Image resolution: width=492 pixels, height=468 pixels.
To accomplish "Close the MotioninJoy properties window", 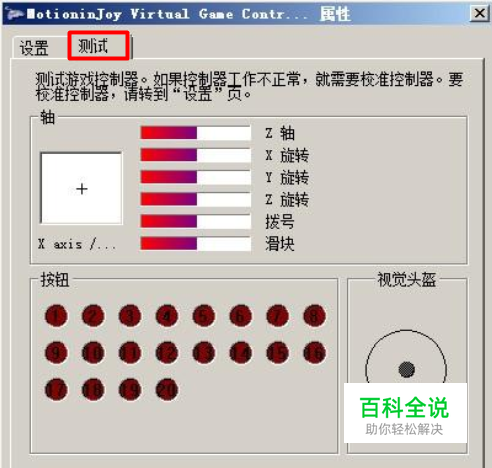I will click(x=480, y=13).
